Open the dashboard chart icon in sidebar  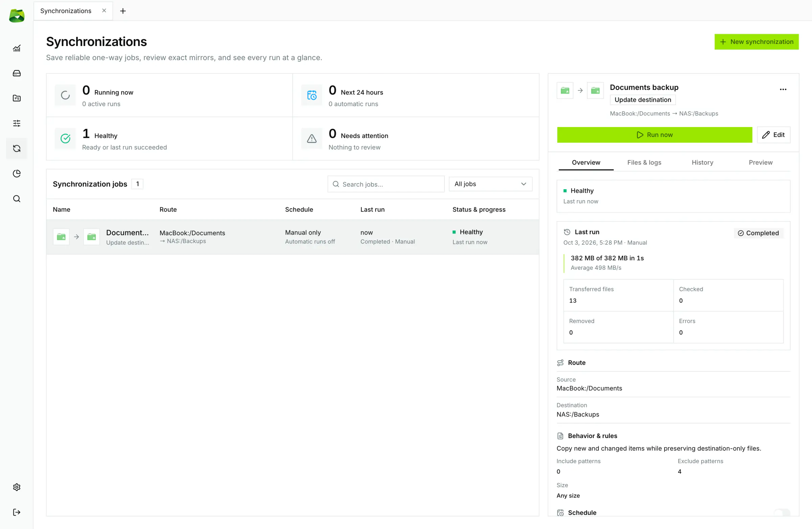coord(17,48)
